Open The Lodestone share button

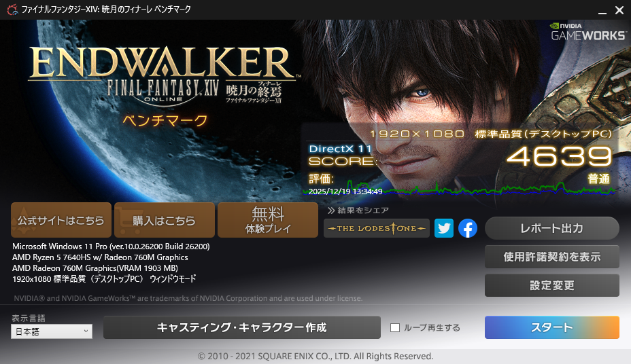pos(376,228)
